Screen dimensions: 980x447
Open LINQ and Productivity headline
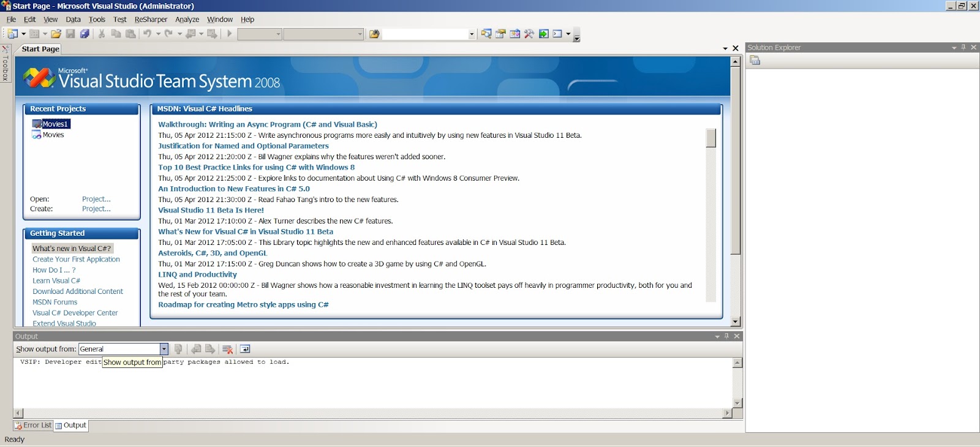click(x=197, y=274)
